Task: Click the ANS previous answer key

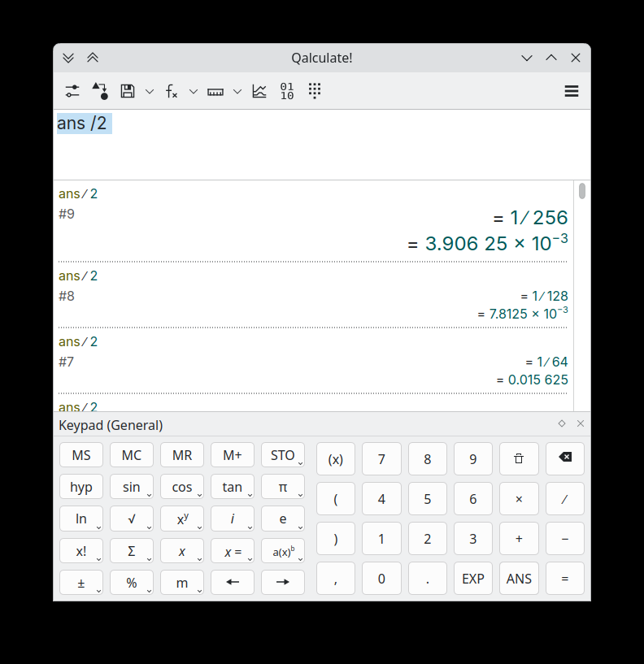Action: click(x=519, y=579)
